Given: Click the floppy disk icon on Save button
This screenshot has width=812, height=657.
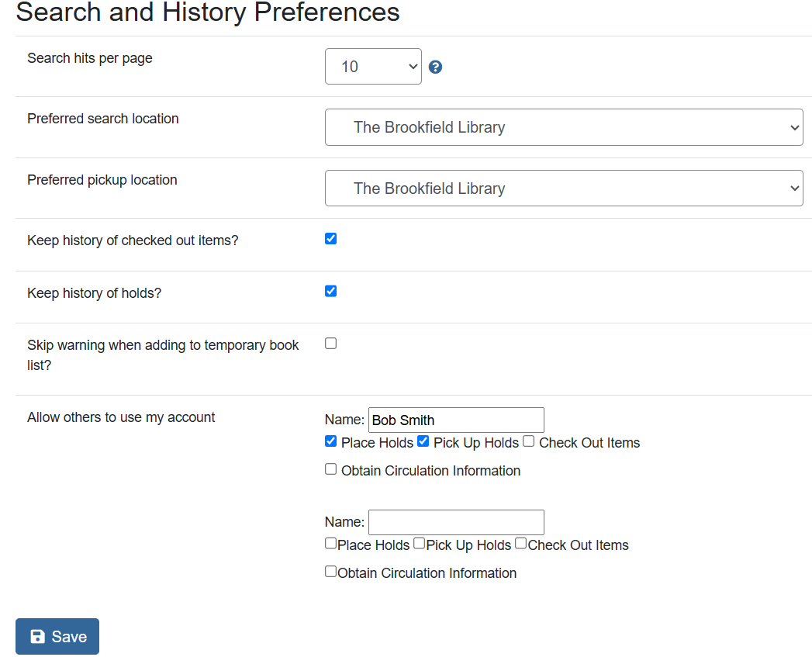Looking at the screenshot, I should (38, 636).
